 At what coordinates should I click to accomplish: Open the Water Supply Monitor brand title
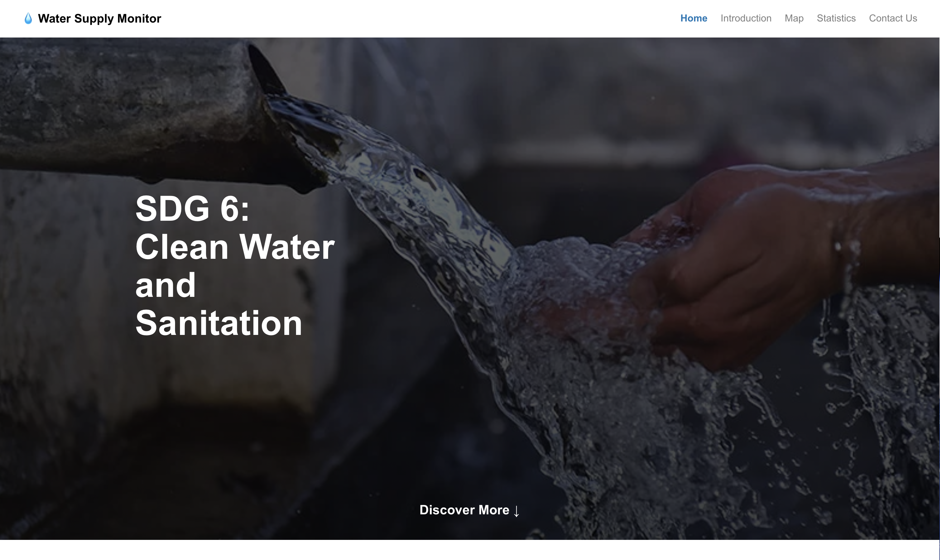pyautogui.click(x=99, y=18)
